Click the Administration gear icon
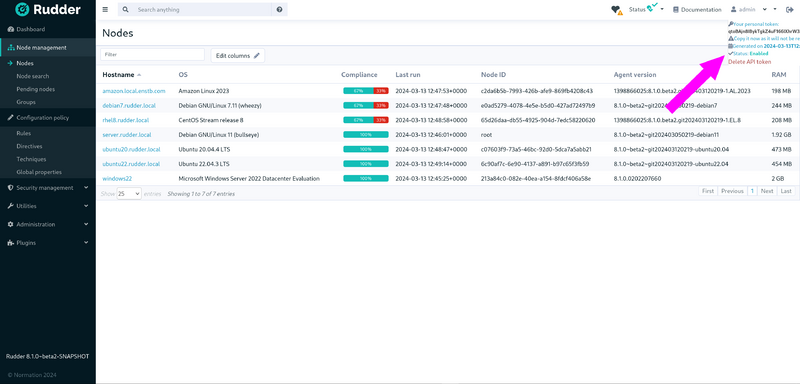800x384 pixels. (11, 224)
